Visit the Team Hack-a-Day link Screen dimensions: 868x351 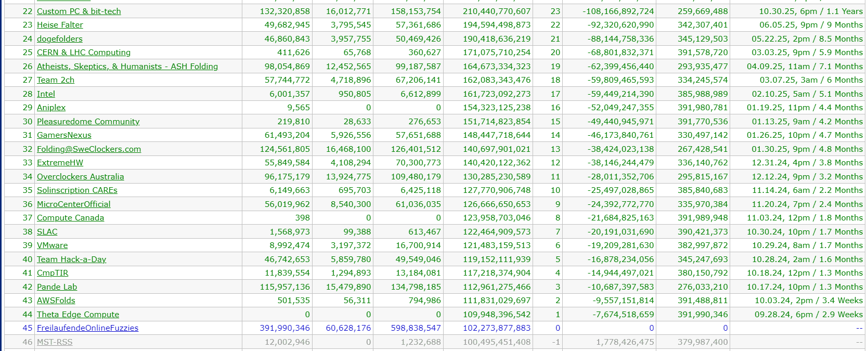tap(72, 259)
